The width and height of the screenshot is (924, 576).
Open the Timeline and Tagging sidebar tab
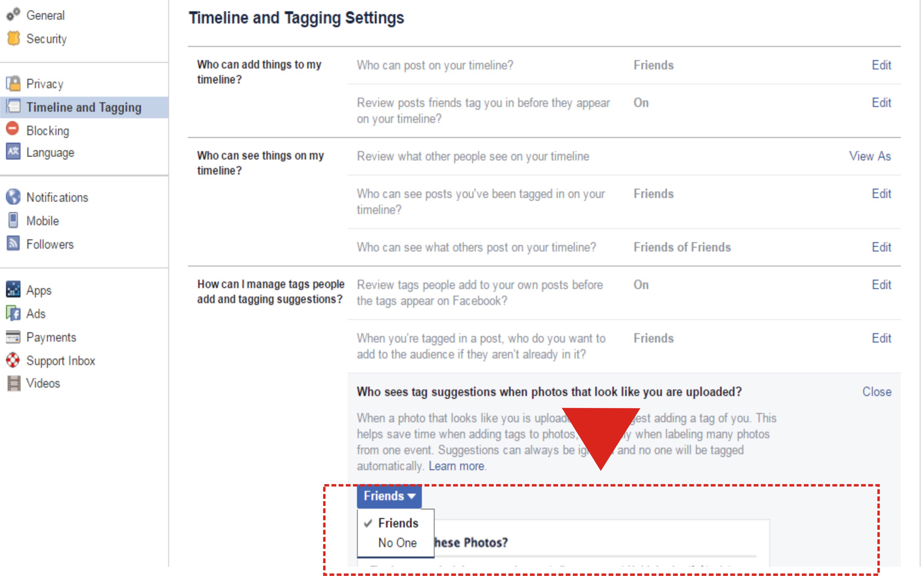[x=84, y=107]
